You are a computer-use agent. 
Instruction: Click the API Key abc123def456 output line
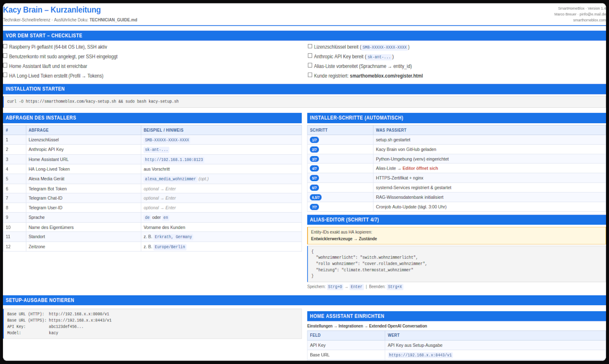point(46,327)
